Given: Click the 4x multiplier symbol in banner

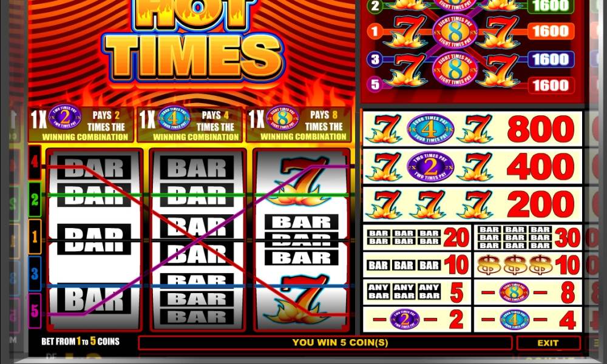Looking at the screenshot, I should [174, 118].
